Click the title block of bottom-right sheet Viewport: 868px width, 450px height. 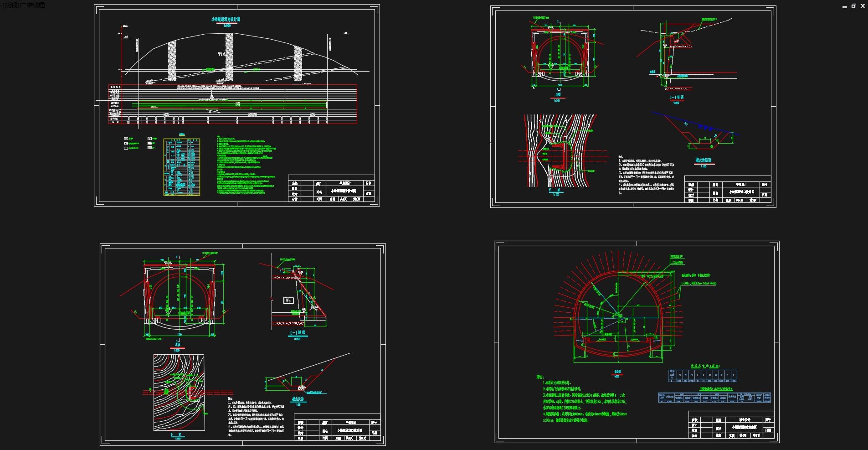731,424
